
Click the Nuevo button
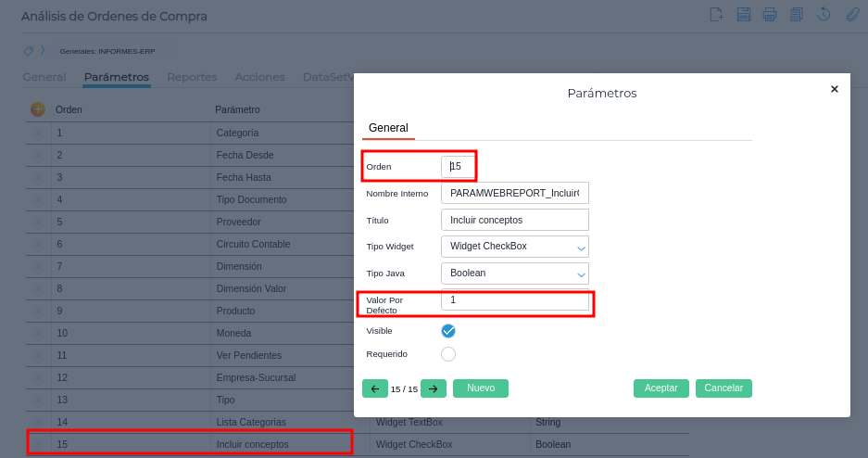(481, 388)
